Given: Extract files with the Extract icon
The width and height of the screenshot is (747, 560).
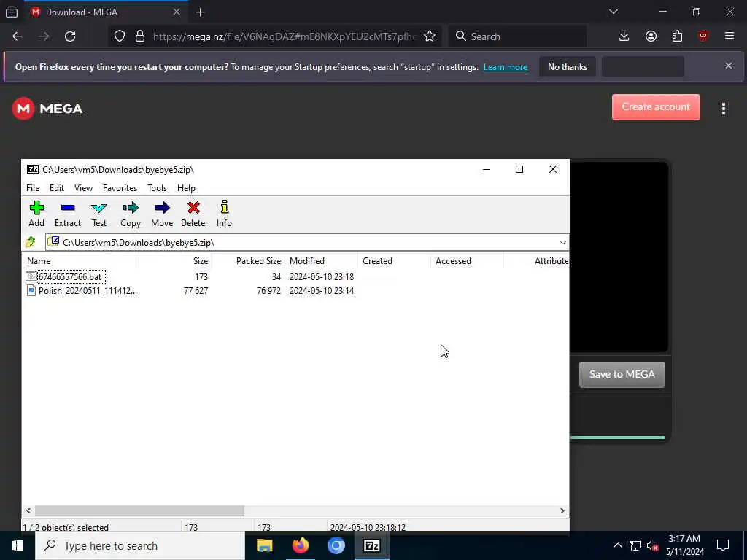Looking at the screenshot, I should (x=68, y=214).
